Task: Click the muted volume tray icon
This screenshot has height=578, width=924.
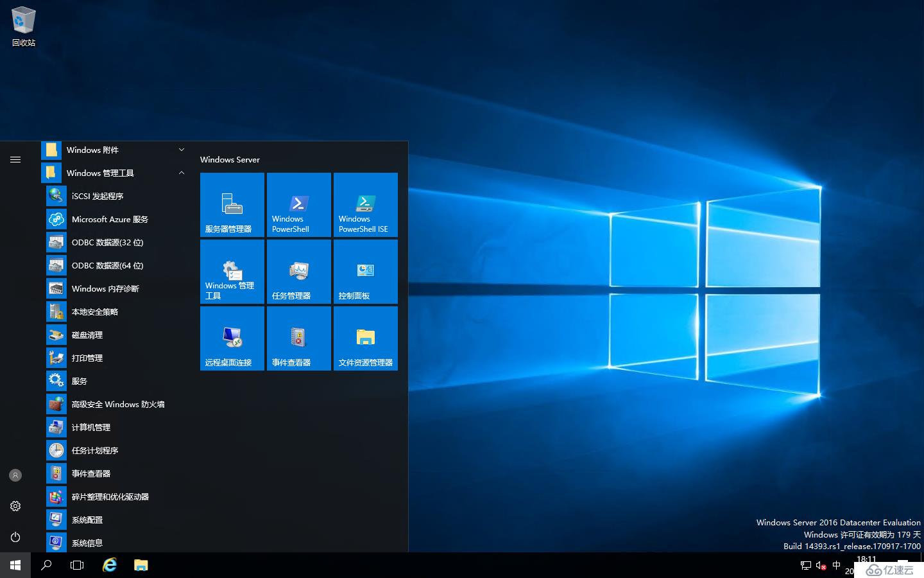Action: [821, 565]
